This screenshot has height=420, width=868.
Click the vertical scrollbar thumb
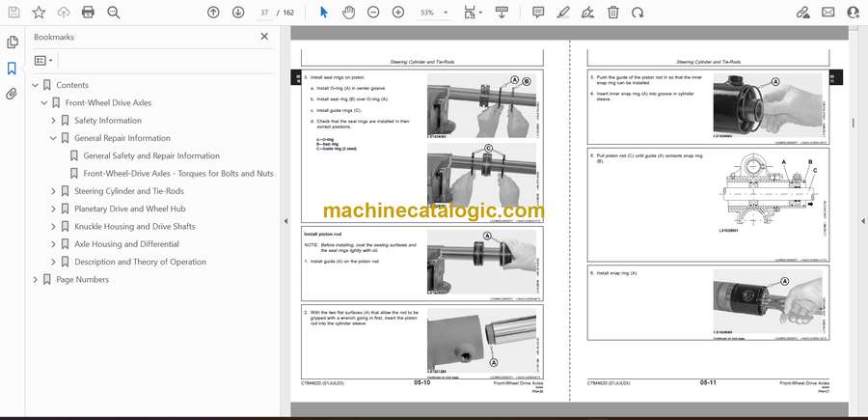pos(854,123)
